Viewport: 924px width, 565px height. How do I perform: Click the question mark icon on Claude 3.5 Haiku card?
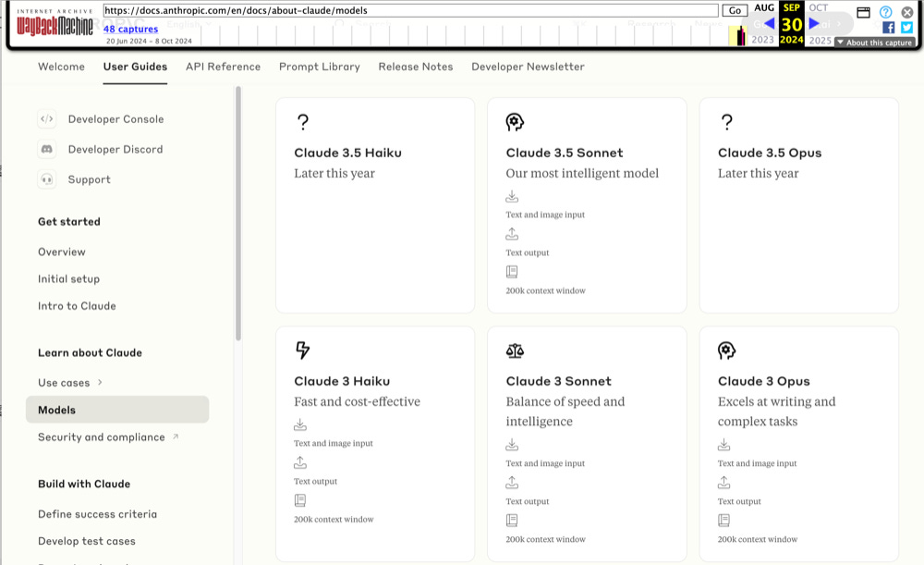click(303, 122)
